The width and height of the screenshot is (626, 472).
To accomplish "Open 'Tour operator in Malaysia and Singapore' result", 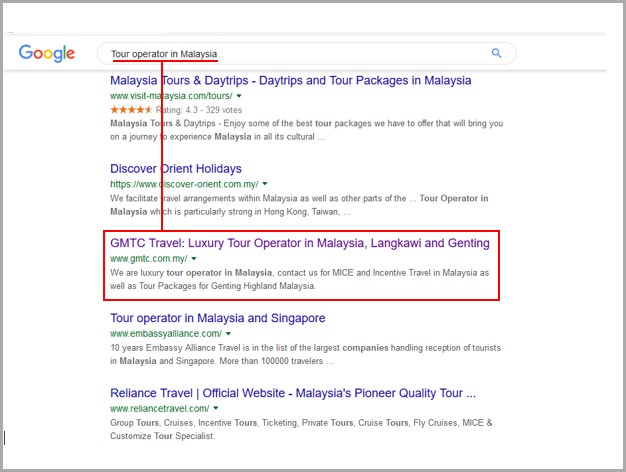I will 218,318.
